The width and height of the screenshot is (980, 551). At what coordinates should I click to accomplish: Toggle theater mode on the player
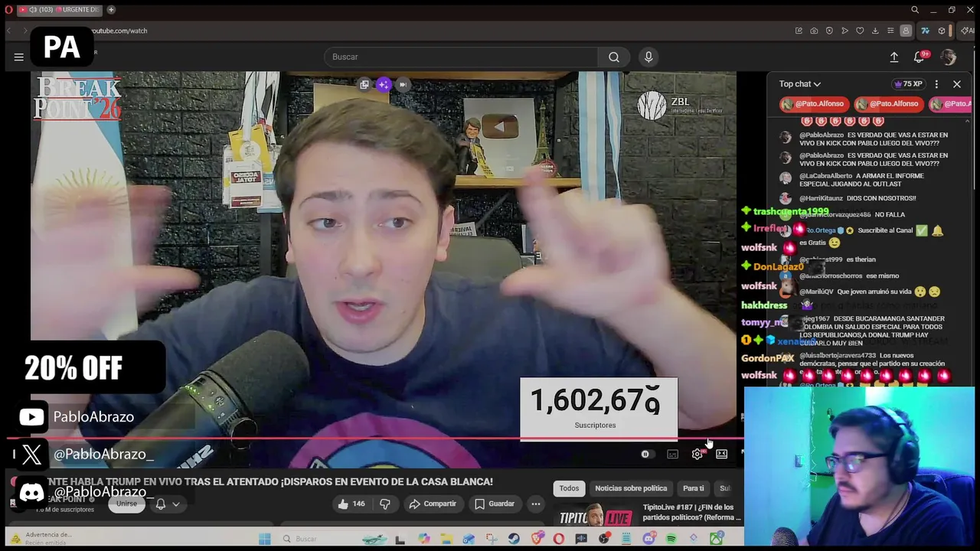click(721, 454)
